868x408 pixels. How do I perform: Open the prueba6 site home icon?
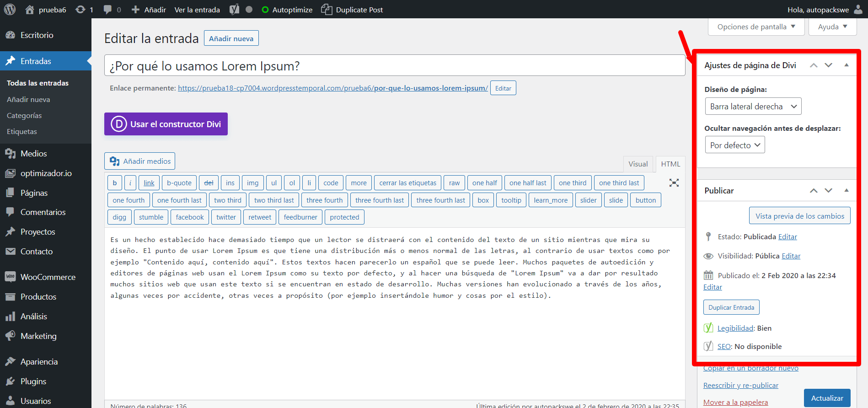click(30, 10)
